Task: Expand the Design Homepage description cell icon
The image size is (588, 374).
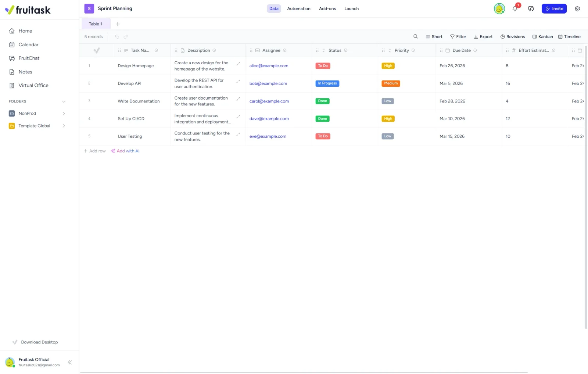Action: click(x=238, y=64)
